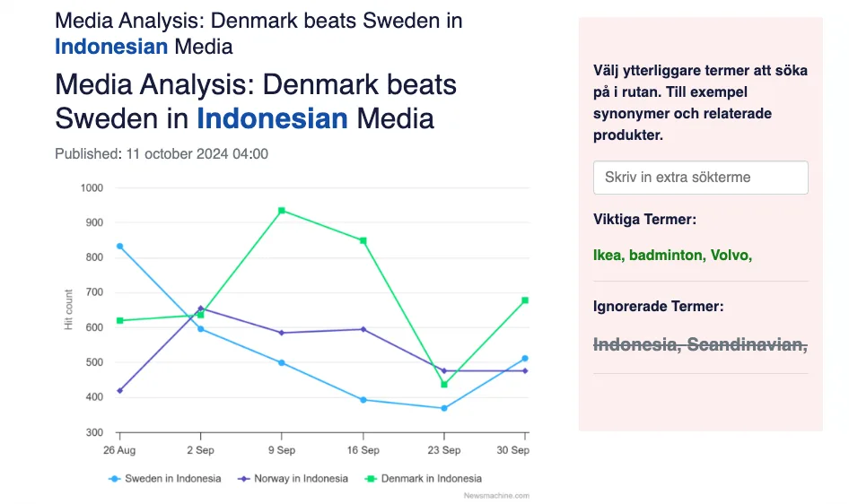
Task: Open the Newsmachine.com chart credit
Action: pyautogui.click(x=496, y=496)
